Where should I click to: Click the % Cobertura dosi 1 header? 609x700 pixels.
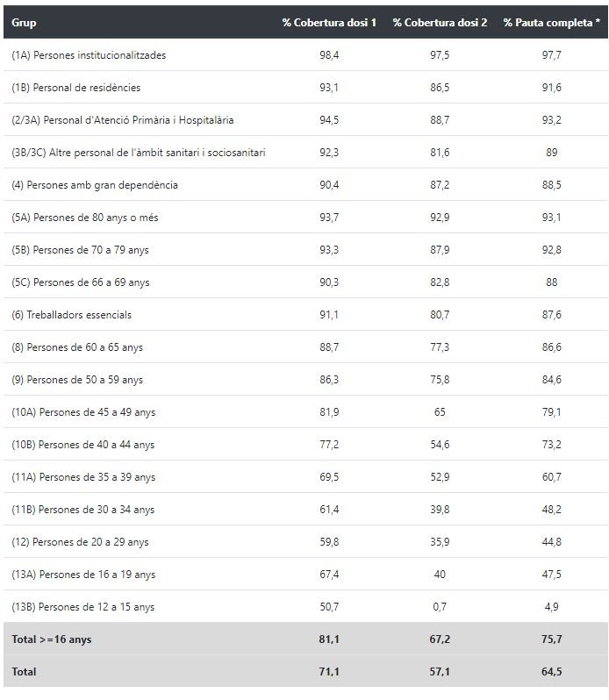[x=329, y=23]
